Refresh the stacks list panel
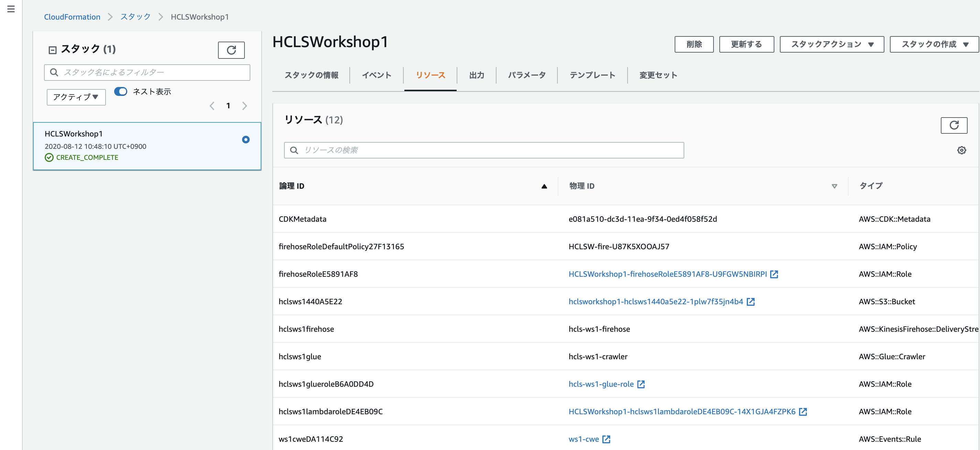 [231, 50]
